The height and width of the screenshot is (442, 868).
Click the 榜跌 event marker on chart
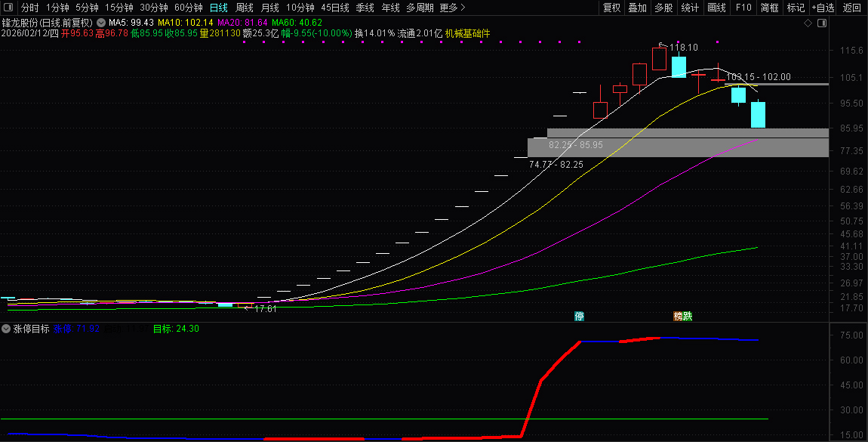tap(682, 316)
